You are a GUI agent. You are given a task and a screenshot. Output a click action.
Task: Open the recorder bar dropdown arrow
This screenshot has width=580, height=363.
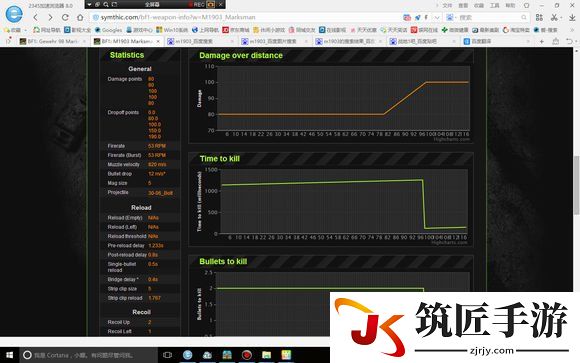tap(89, 4)
